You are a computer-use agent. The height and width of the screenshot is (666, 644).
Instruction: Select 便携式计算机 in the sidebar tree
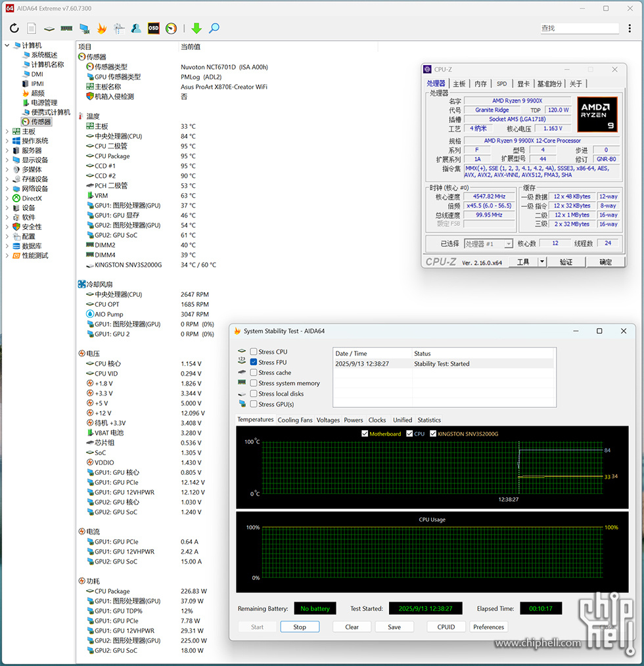(51, 112)
